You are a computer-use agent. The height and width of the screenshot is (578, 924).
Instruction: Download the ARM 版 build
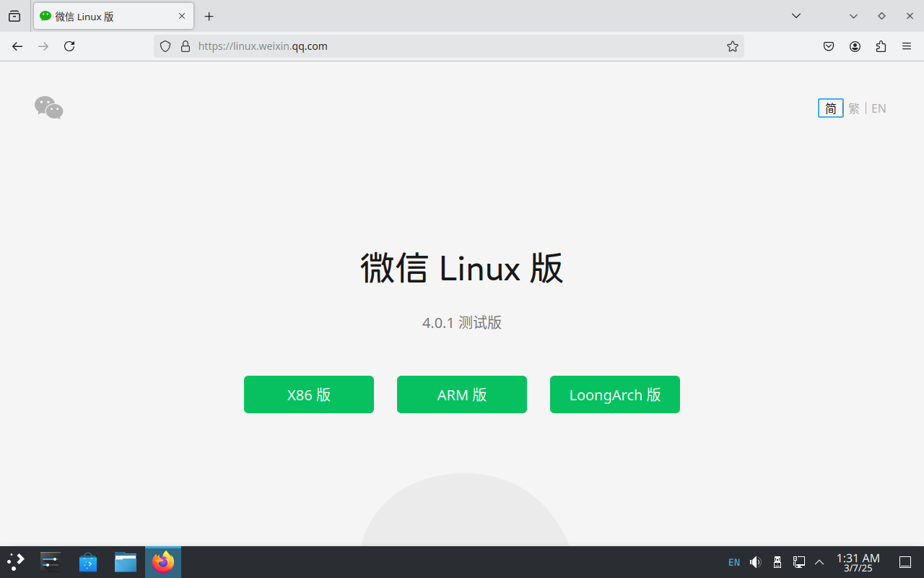tap(462, 394)
